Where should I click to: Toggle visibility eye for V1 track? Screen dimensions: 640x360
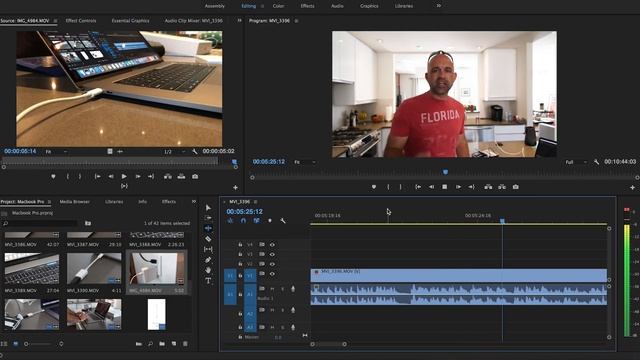(x=272, y=274)
